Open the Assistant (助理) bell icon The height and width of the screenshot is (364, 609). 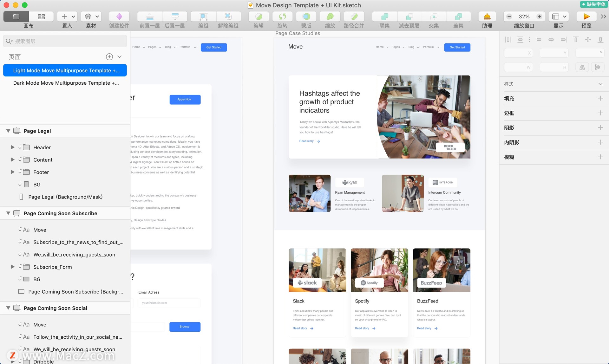[x=487, y=16]
